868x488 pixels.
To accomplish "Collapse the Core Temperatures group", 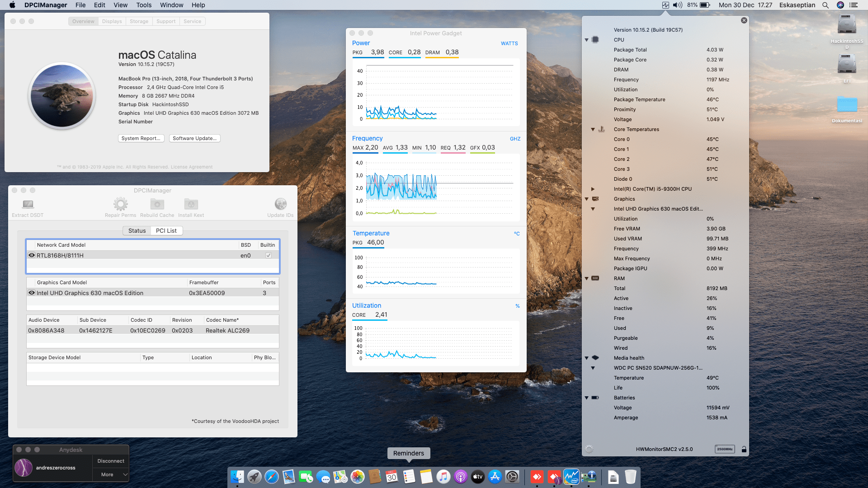I will click(593, 129).
